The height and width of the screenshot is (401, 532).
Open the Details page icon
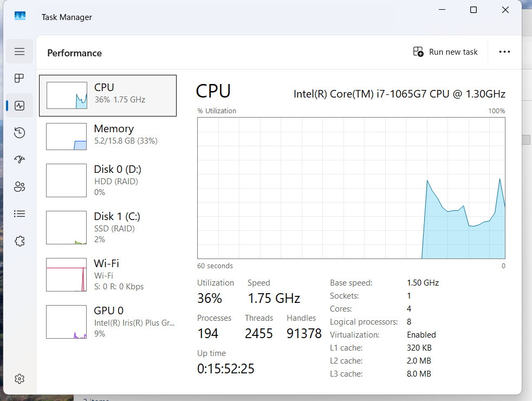20,214
